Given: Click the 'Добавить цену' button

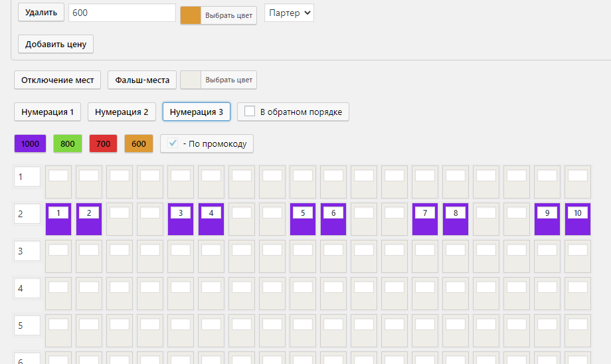Looking at the screenshot, I should coord(56,44).
